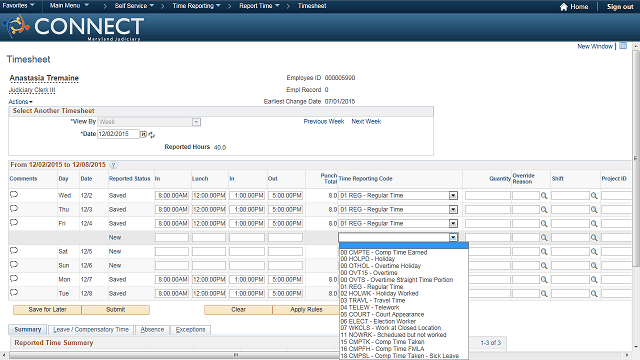Switch to the Summary tab
This screenshot has height=360, width=640.
pos(28,329)
